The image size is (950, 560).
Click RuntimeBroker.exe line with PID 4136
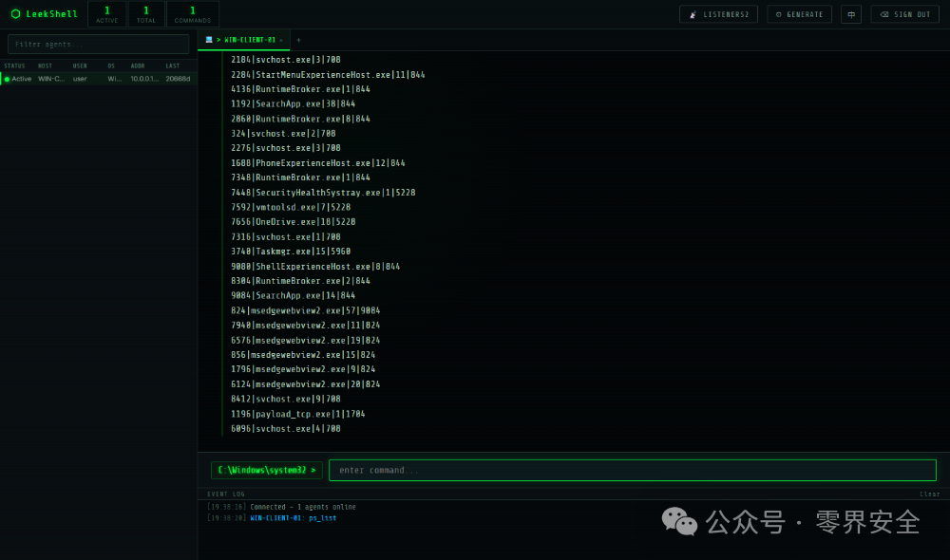[x=300, y=89]
